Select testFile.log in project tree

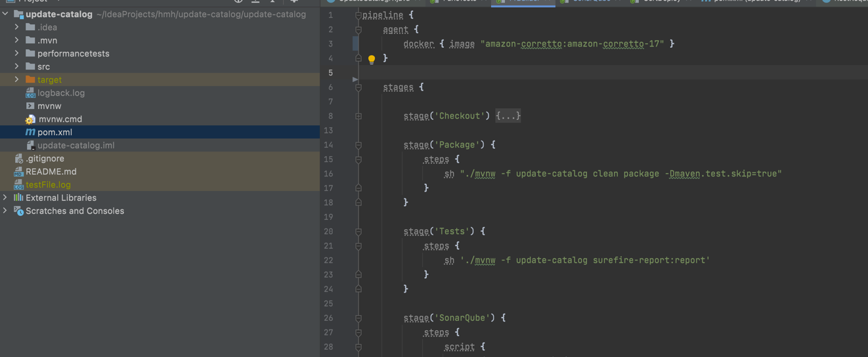click(x=160, y=184)
